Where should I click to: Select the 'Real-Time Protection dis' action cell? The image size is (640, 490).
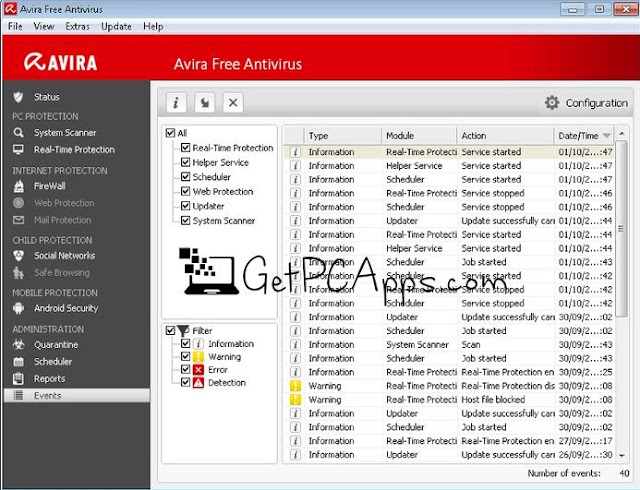(507, 386)
